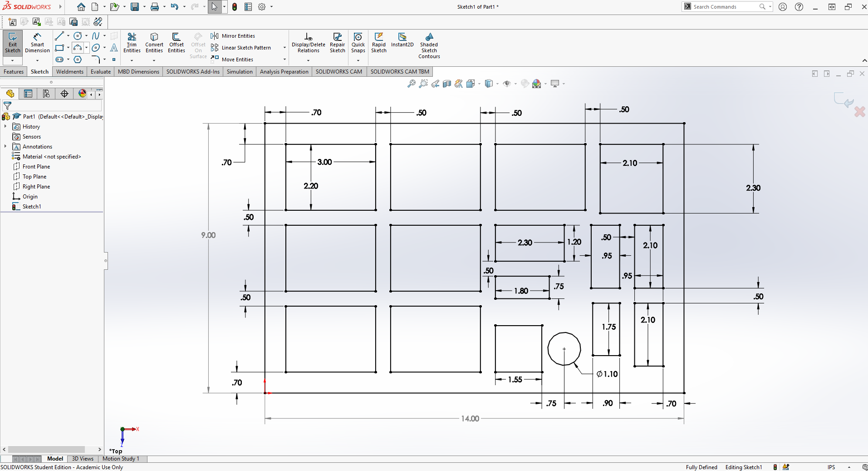The width and height of the screenshot is (868, 471).
Task: Click the Exit Sketch button in the ribbon
Action: pyautogui.click(x=13, y=43)
